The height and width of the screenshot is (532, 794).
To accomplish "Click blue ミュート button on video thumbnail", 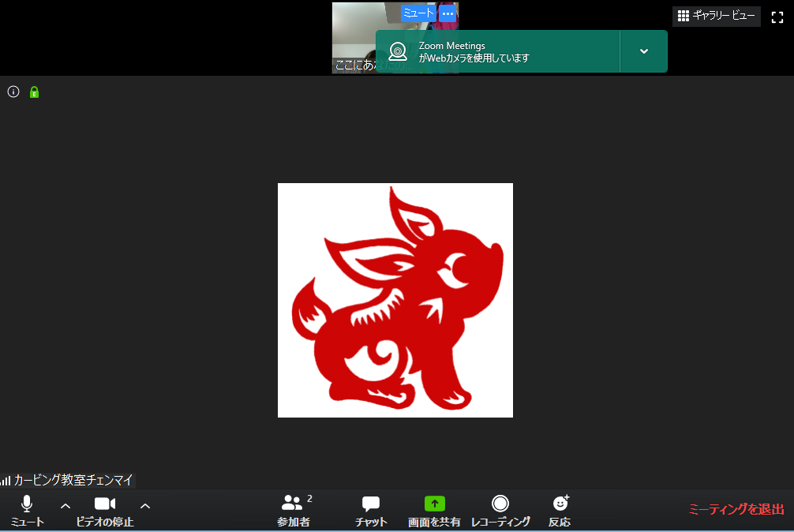I will tap(418, 13).
